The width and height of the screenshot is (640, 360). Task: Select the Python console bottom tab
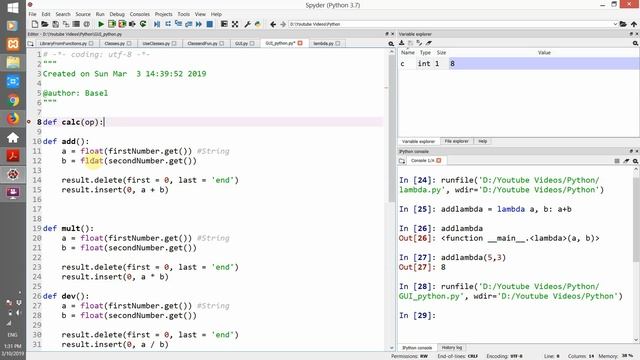[417, 348]
